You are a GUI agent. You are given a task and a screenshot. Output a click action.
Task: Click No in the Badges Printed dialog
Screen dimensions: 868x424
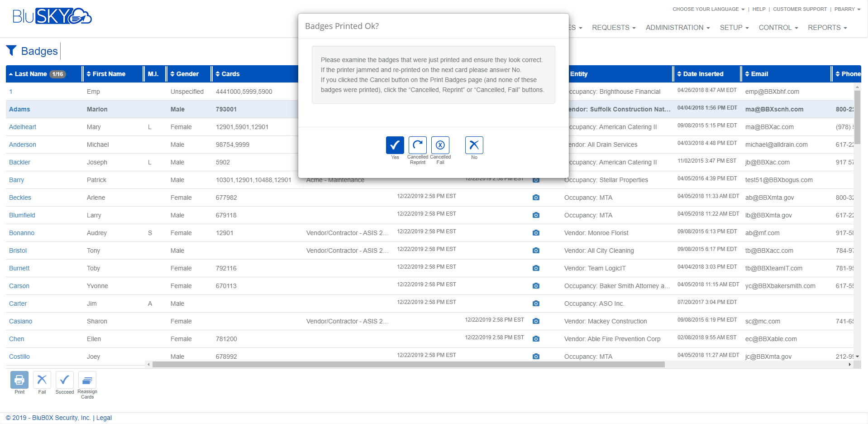coord(474,145)
